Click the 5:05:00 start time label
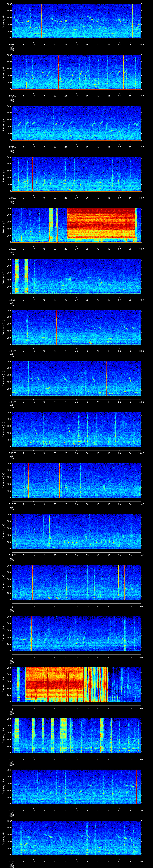Image resolution: width=153 pixels, height=868 pixels. coord(12,249)
